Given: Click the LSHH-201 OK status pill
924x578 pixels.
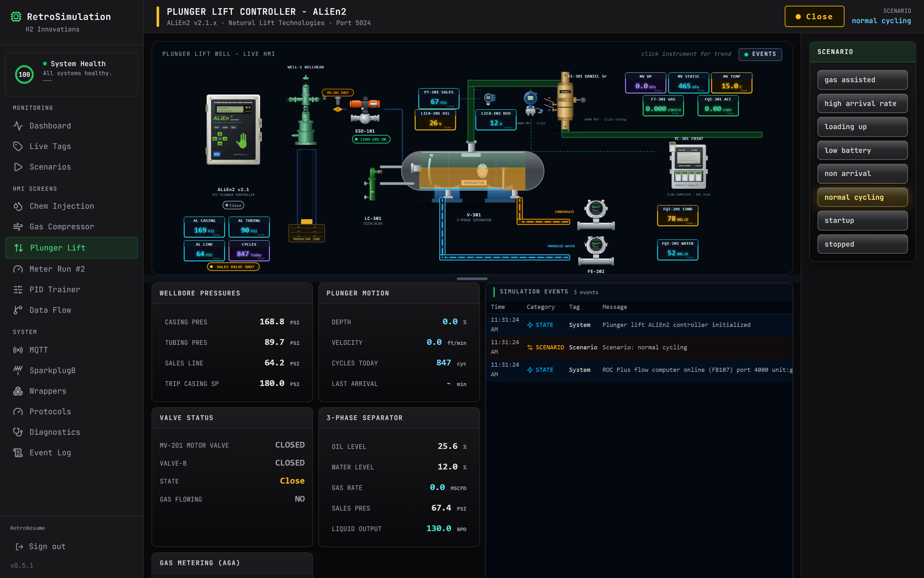Looking at the screenshot, I should pyautogui.click(x=371, y=139).
